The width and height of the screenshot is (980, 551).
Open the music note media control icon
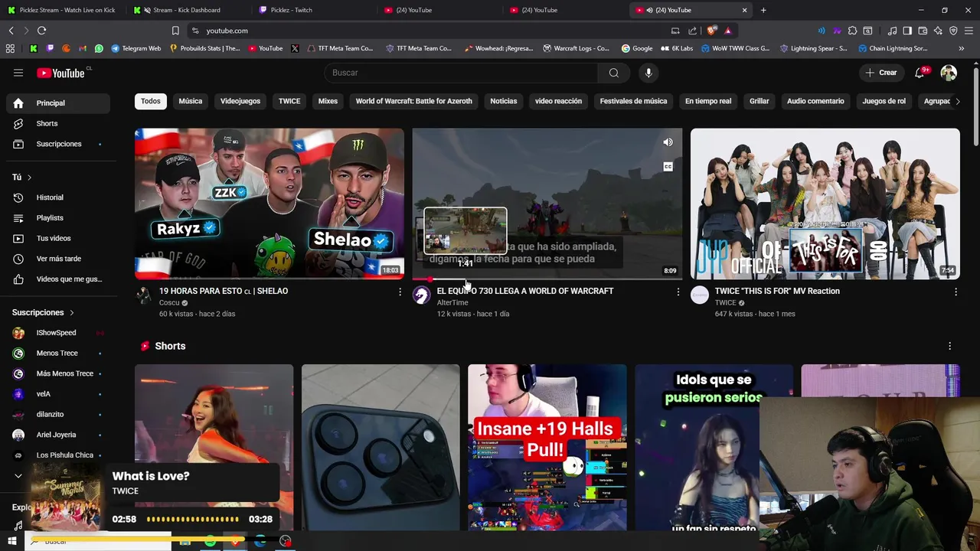(892, 31)
